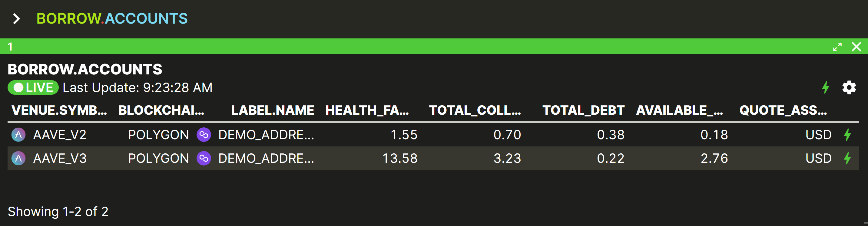The image size is (868, 226).
Task: Expand the command chevron beside BORROW.ACCOUNTS
Action: [16, 18]
